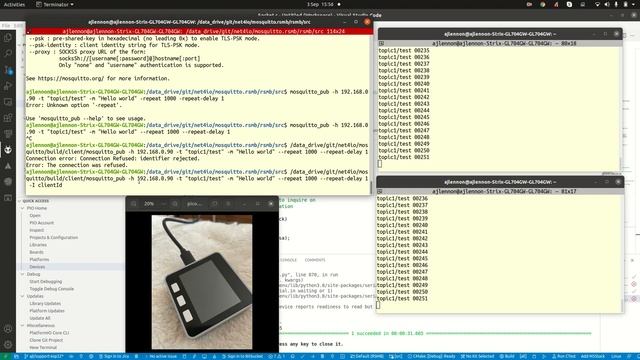Image resolution: width=640 pixels, height=360 pixels.
Task: Collapse the Updates tree group
Action: (x=23, y=296)
